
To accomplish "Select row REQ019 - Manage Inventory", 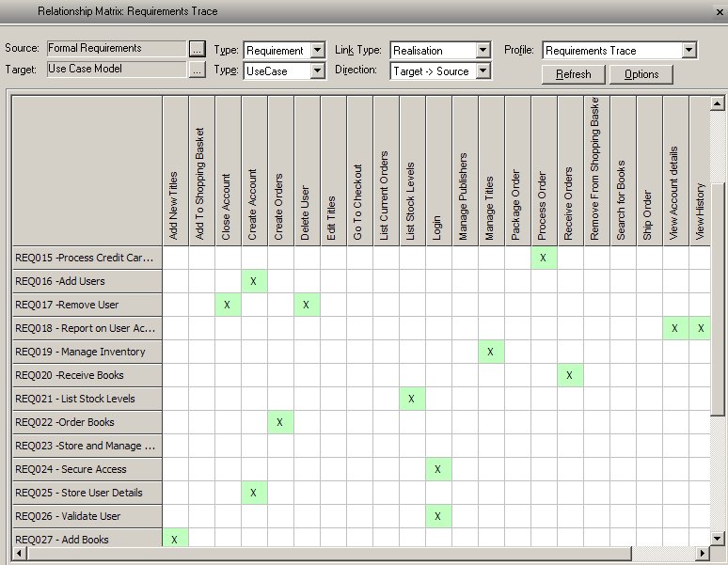I will point(87,352).
